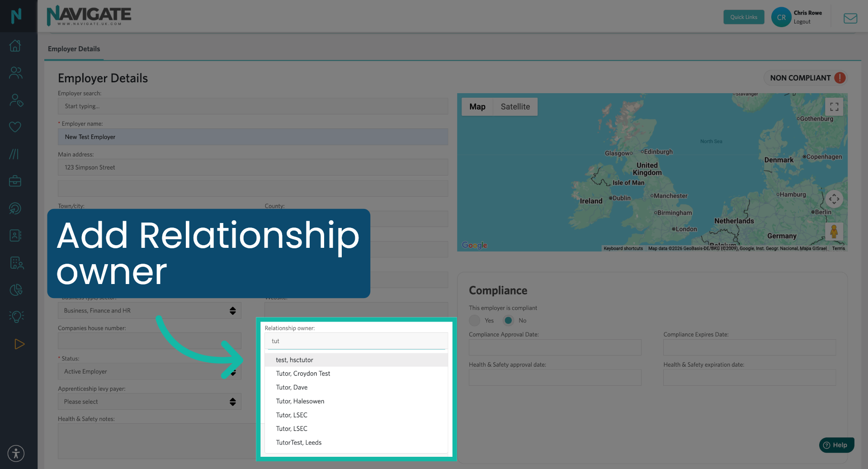The width and height of the screenshot is (868, 469).
Task: Click the Compliance Approval Date field
Action: pyautogui.click(x=555, y=347)
